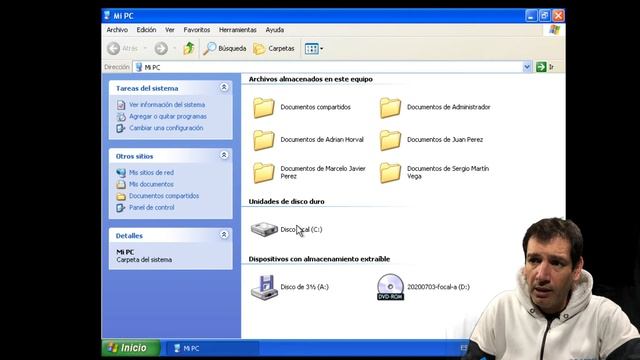Expand the Dirección address bar dropdown
Viewport: 640px width, 360px height.
click(x=527, y=67)
